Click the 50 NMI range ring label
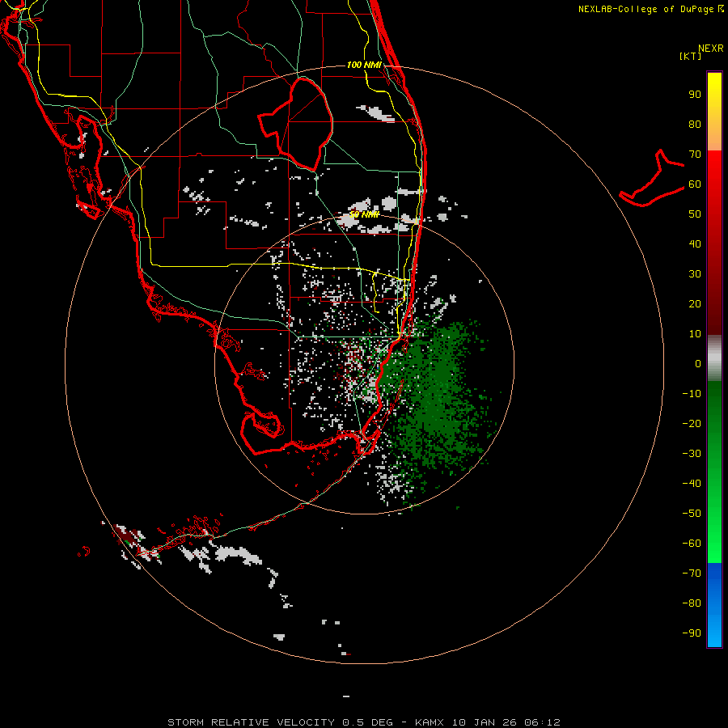This screenshot has height=728, width=728. coord(364,214)
